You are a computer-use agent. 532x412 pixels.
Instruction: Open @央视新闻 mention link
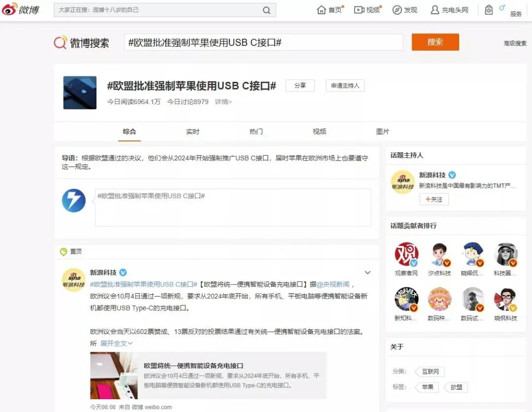333,284
